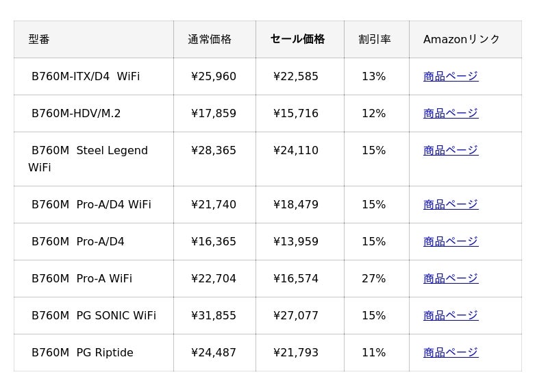This screenshot has width=548, height=392.
Task: Open 商品ページ link for B760M Steel Legend WiFi
Action: click(450, 150)
